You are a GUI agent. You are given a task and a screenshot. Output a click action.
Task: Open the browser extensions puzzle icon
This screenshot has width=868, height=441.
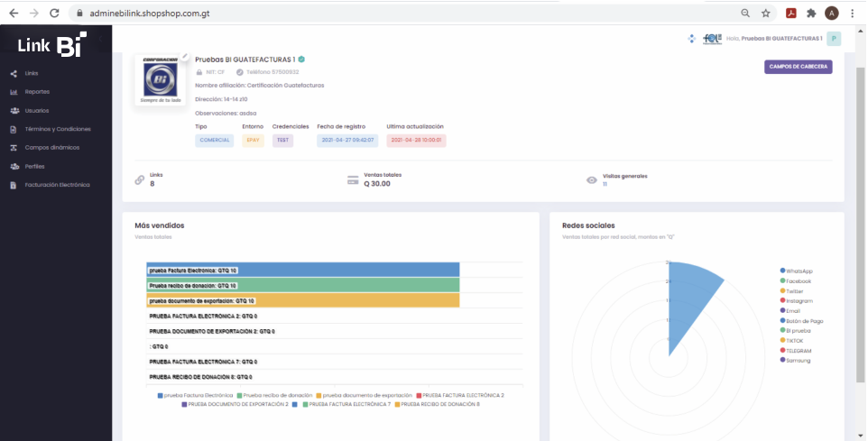811,14
